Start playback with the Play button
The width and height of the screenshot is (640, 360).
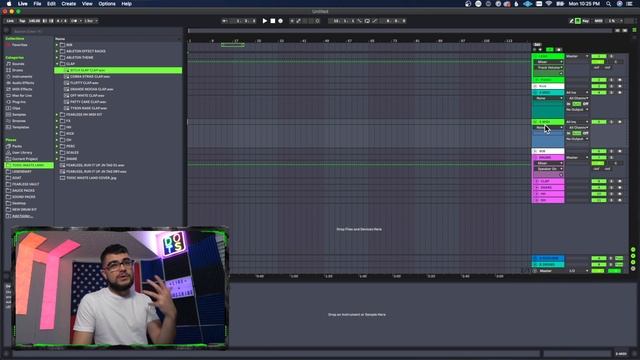[x=264, y=21]
